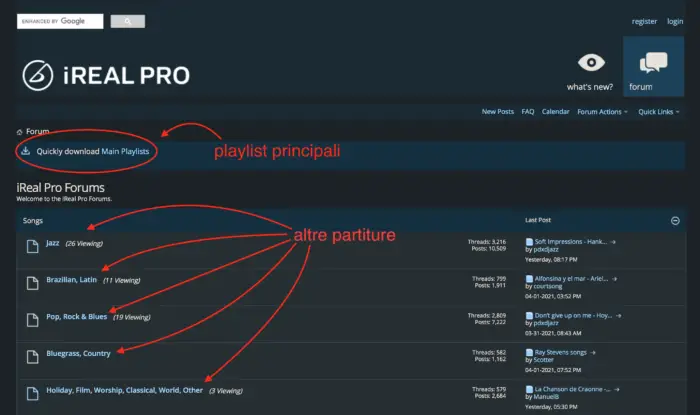
Task: Click the iReal Pro logo
Action: pyautogui.click(x=106, y=75)
